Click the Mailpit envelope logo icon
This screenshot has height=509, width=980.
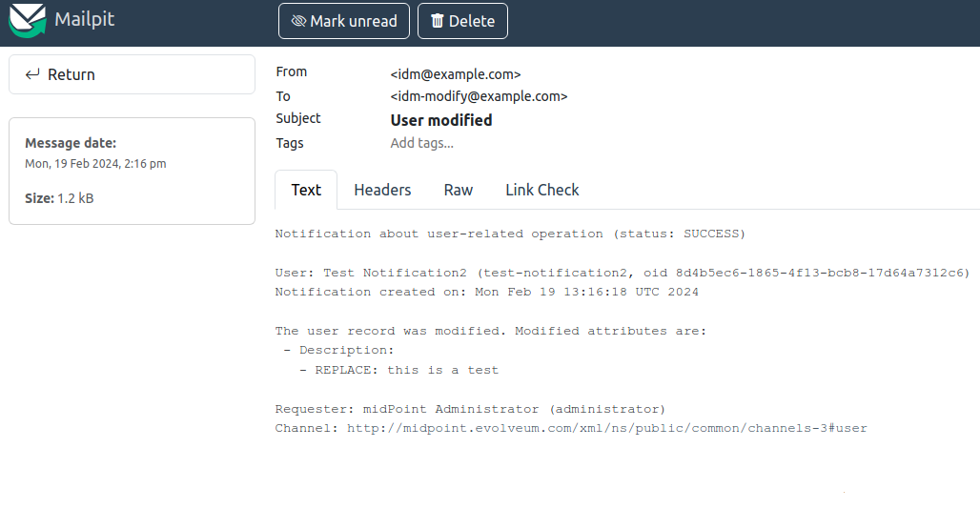[28, 20]
